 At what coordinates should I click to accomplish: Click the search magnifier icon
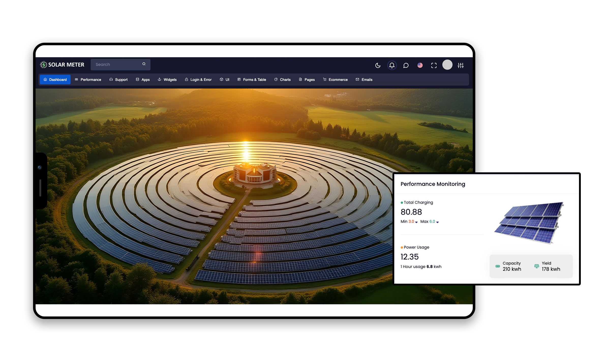pyautogui.click(x=144, y=64)
